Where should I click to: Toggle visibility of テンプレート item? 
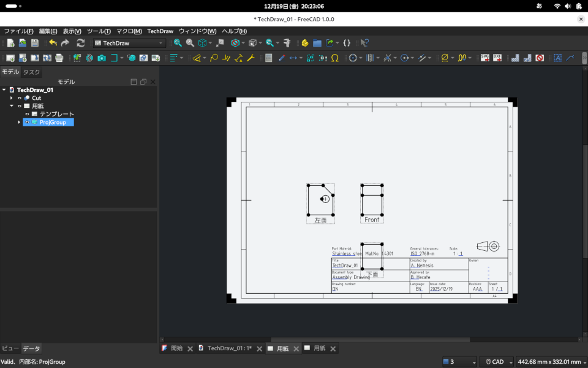[x=27, y=114]
